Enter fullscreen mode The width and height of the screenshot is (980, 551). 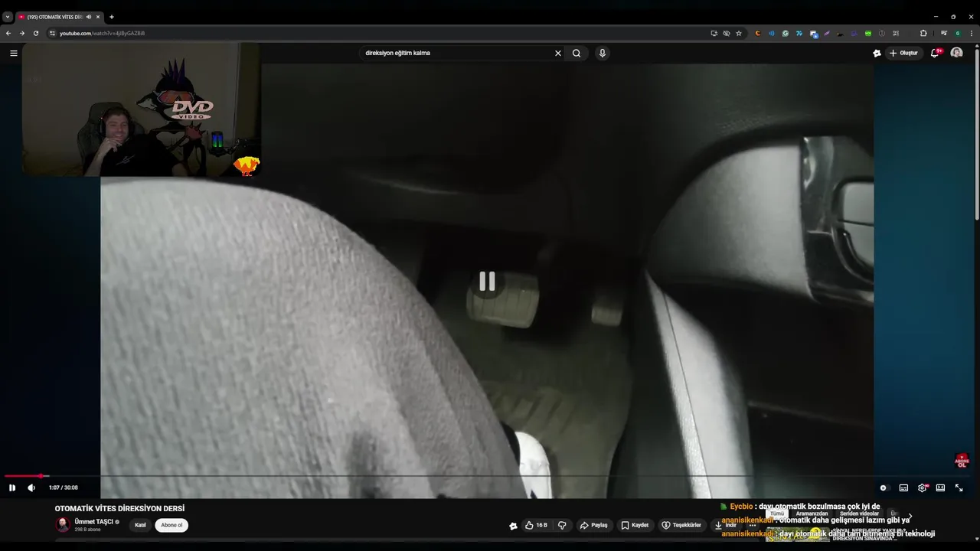(x=959, y=487)
